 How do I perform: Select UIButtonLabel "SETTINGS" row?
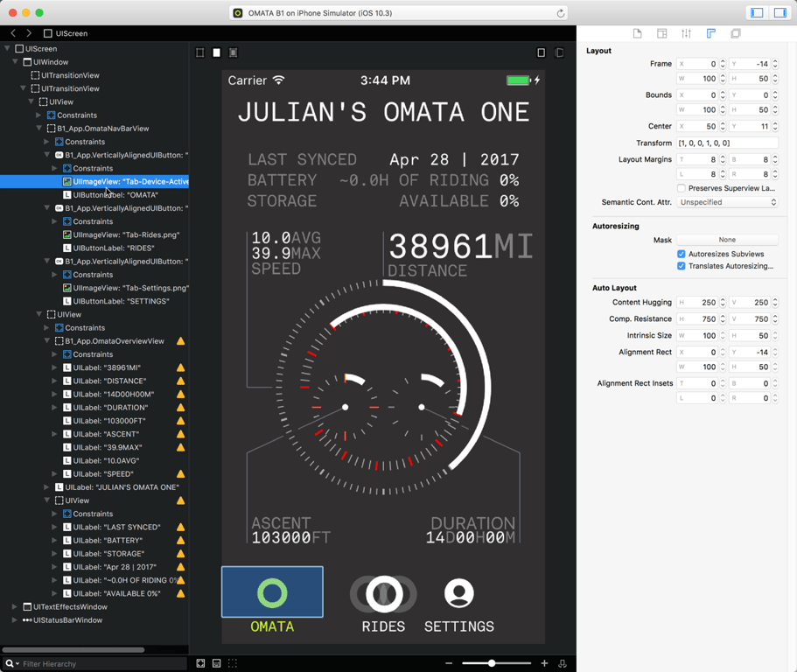(x=94, y=301)
